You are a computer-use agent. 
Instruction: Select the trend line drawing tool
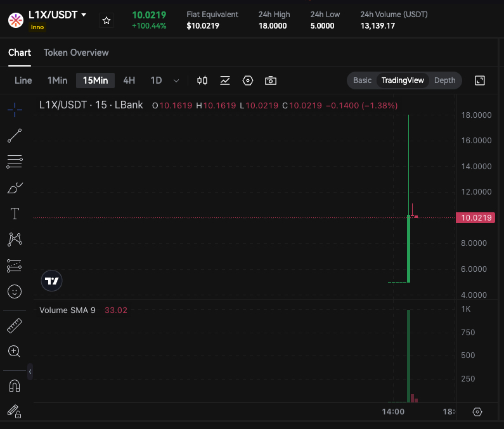pyautogui.click(x=15, y=136)
